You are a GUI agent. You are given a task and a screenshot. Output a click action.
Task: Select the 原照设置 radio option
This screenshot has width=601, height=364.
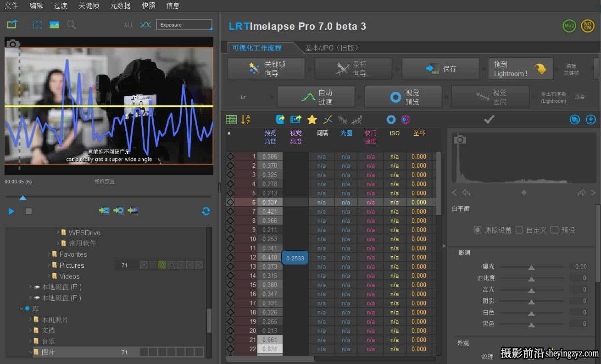tap(478, 230)
